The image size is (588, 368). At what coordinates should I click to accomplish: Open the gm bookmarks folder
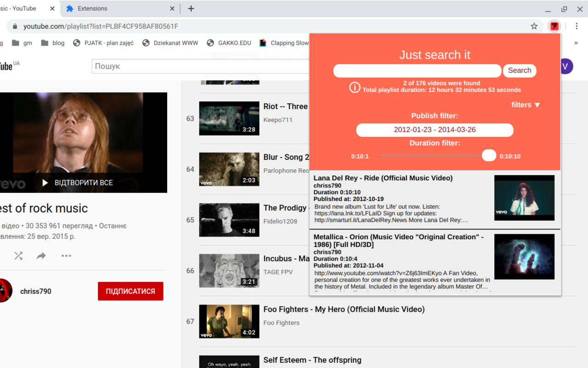(22, 43)
